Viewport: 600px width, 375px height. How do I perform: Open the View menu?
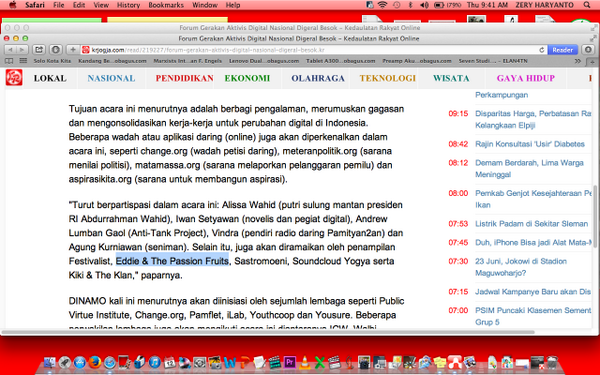[101, 5]
